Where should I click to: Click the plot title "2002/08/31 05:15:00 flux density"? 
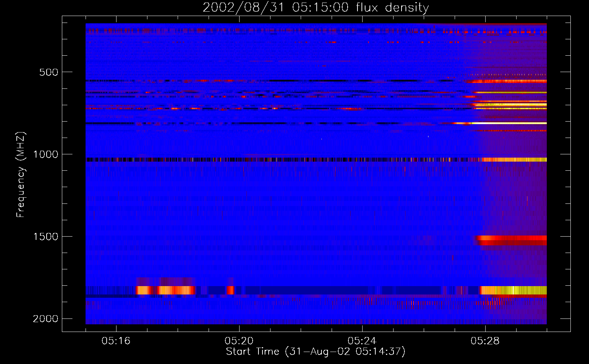coord(316,7)
